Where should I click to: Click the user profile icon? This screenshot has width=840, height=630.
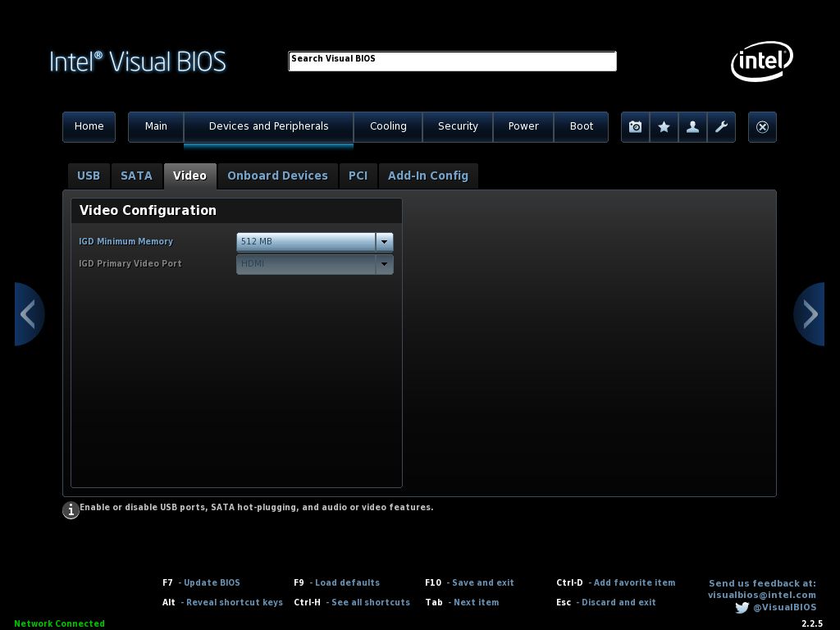pyautogui.click(x=692, y=127)
